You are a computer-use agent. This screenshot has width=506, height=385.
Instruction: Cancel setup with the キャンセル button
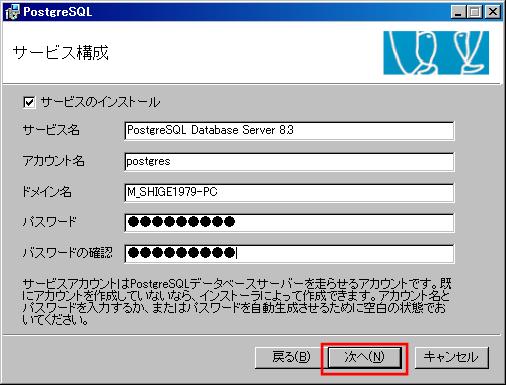click(x=451, y=357)
